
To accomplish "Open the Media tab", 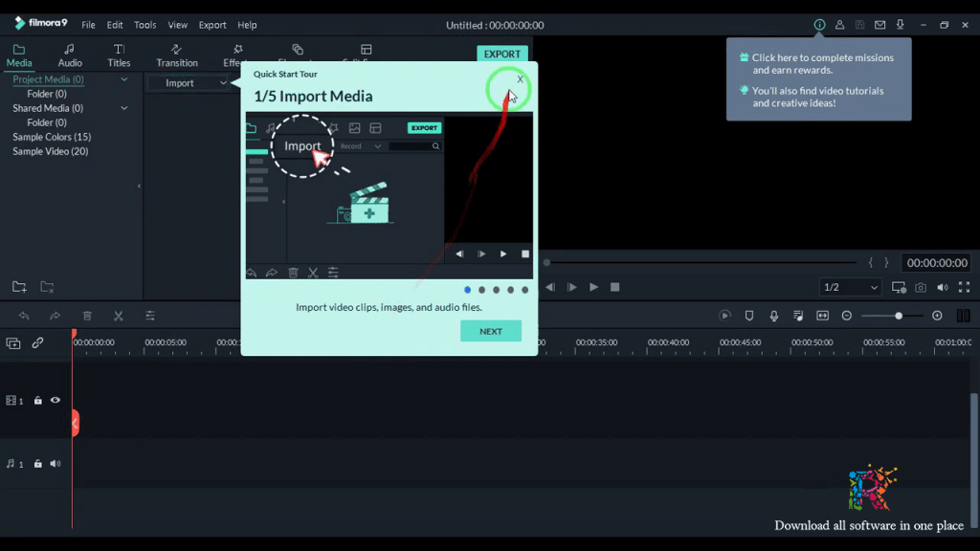I will coord(19,55).
